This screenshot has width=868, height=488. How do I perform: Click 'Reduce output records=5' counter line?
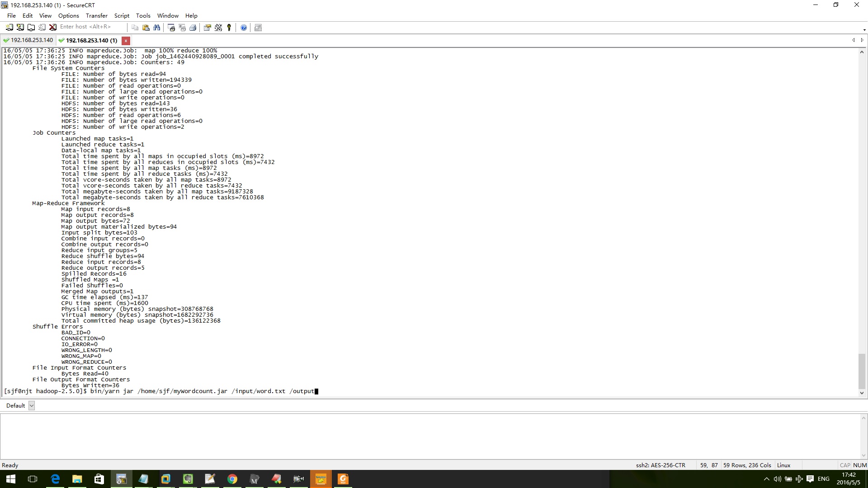click(103, 268)
